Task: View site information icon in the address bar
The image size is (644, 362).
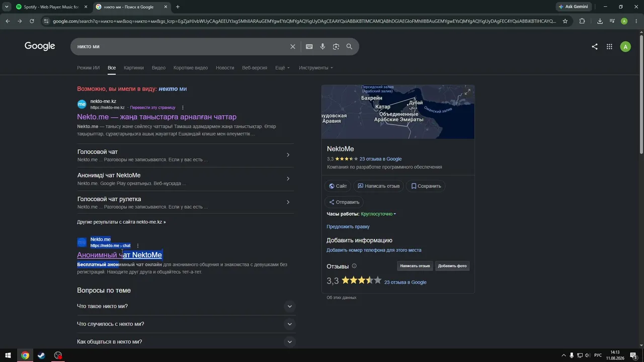Action: [46, 21]
